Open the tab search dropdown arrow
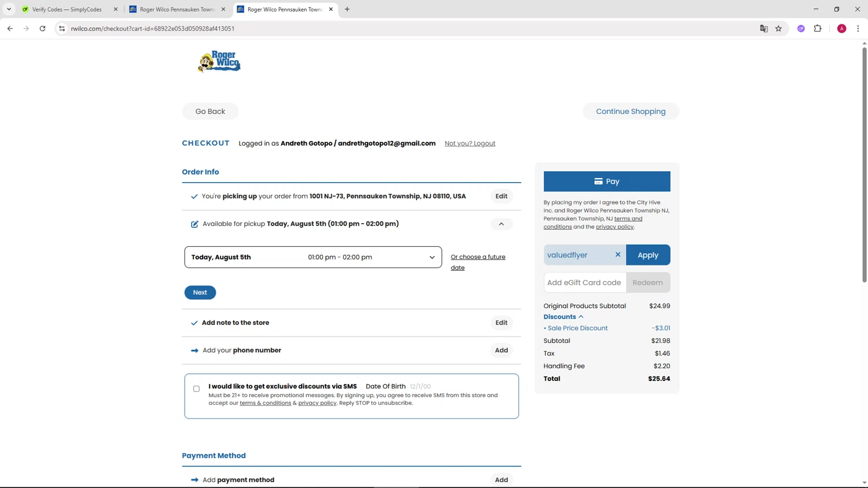Image resolution: width=868 pixels, height=488 pixels. pos(9,9)
